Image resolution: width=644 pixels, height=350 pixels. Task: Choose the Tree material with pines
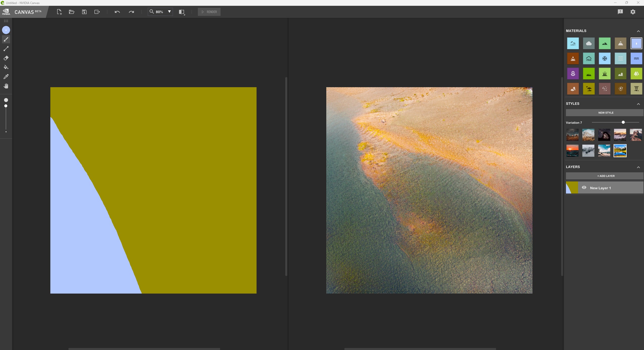point(636,74)
